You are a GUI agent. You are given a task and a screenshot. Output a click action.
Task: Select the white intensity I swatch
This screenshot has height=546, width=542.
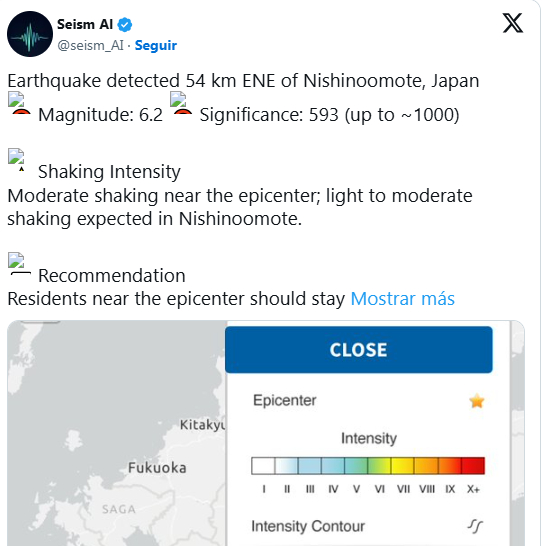point(263,466)
